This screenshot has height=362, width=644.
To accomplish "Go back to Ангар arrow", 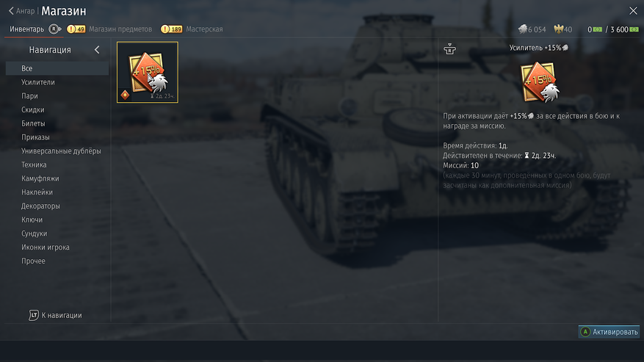I will 11,11.
